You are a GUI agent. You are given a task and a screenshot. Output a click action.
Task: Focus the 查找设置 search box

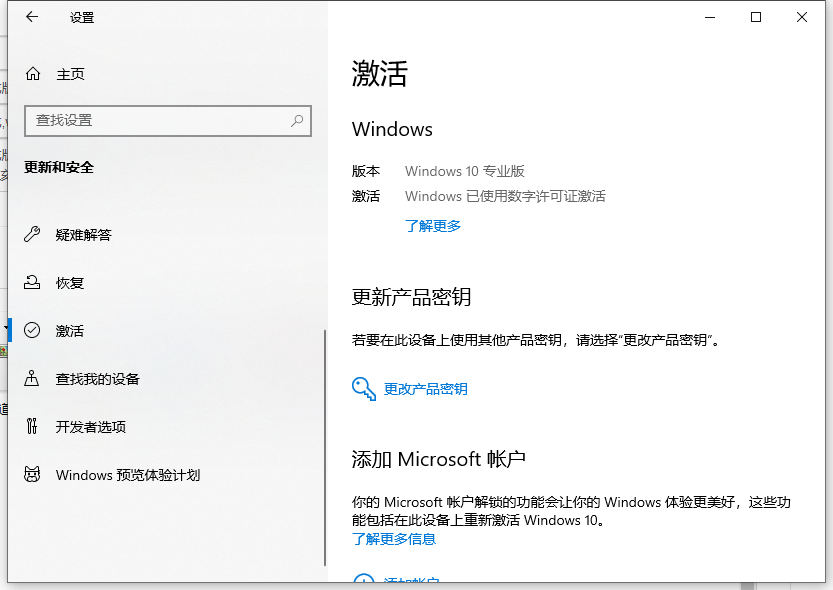(168, 121)
